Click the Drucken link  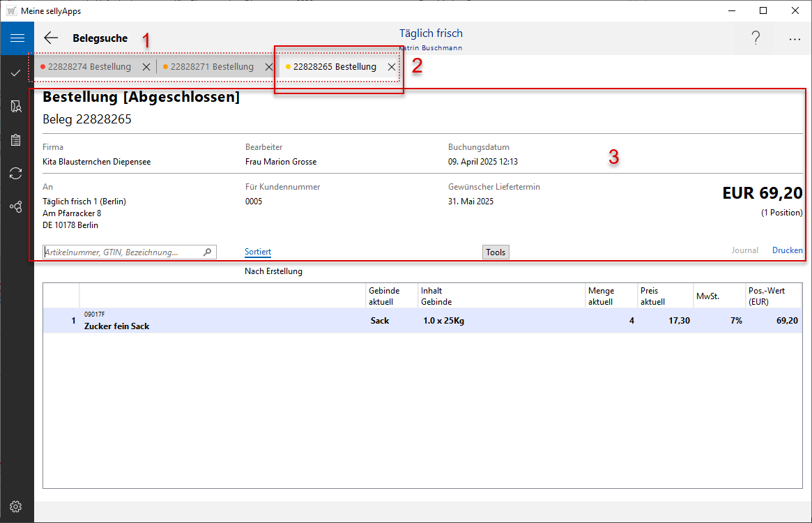click(787, 250)
